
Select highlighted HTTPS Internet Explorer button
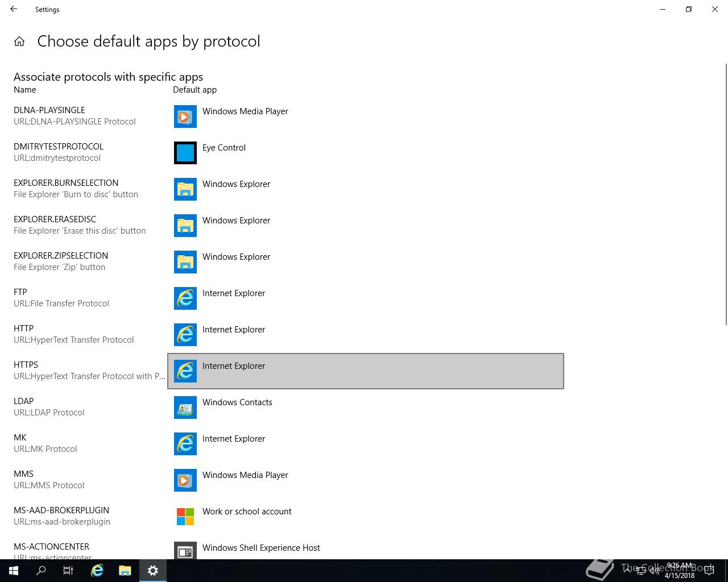pos(366,371)
